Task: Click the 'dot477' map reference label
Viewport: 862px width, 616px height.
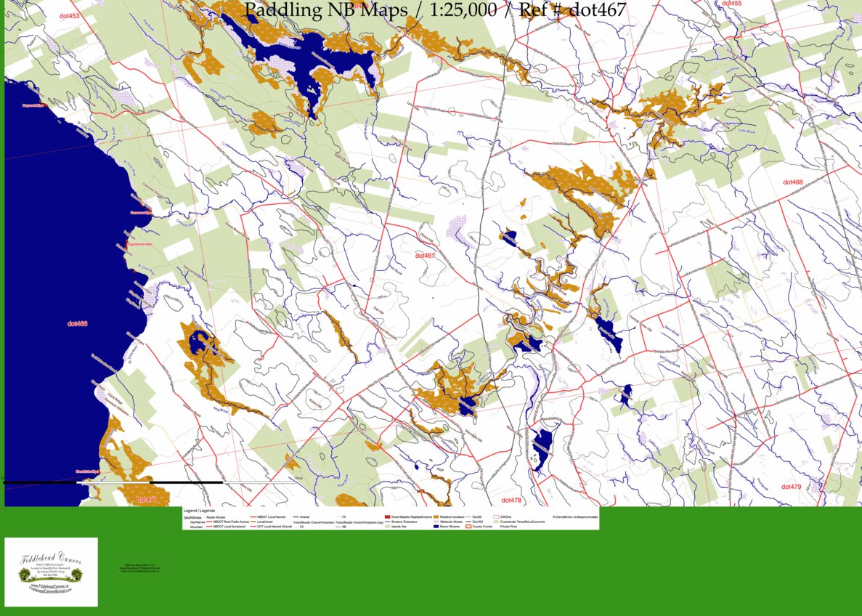Action: [x=146, y=500]
